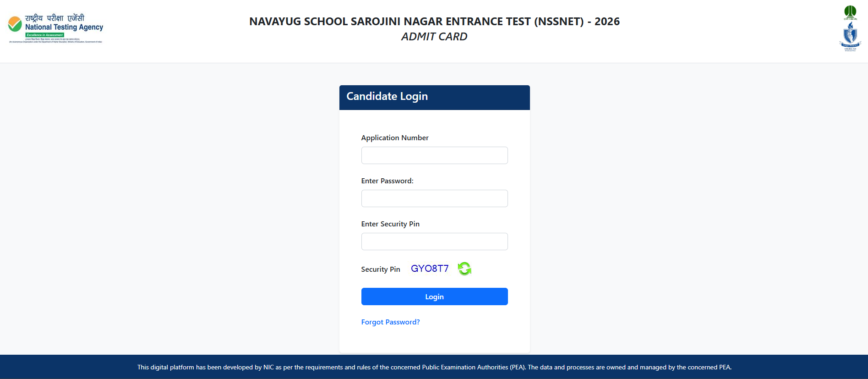Click into the Enter Password field
The image size is (868, 379).
434,198
